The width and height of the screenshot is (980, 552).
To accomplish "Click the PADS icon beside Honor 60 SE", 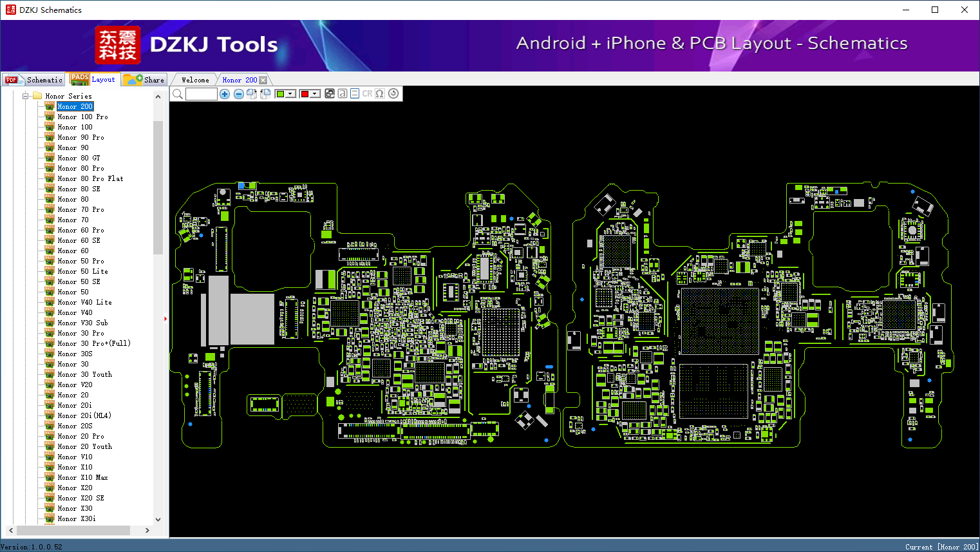I will point(50,240).
